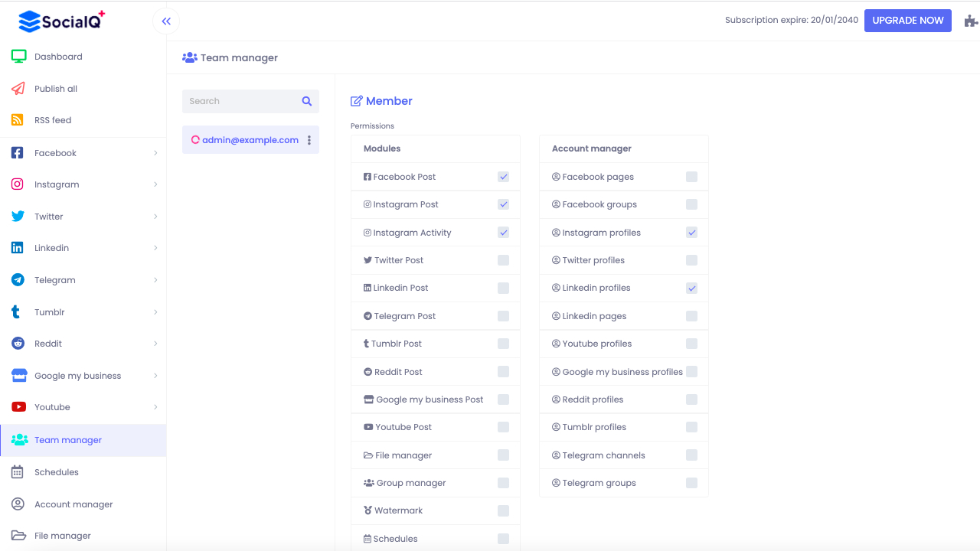Click the puzzle piece icon in header
The width and height of the screenshot is (980, 551).
(971, 21)
